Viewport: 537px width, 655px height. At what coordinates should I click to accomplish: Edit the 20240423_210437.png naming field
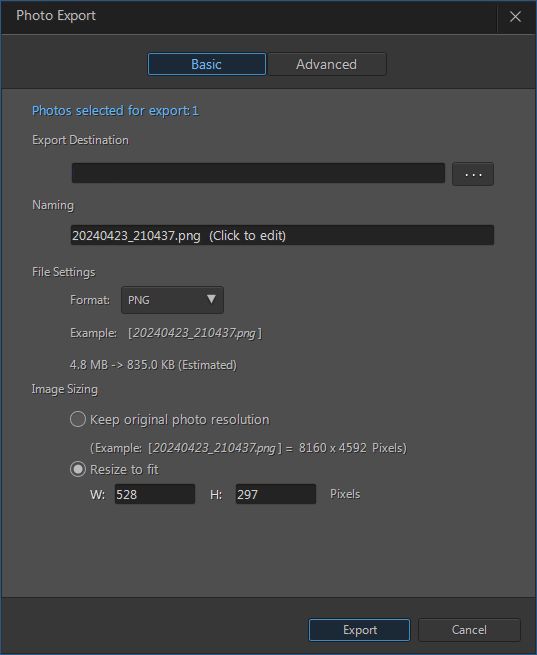pyautogui.click(x=282, y=235)
